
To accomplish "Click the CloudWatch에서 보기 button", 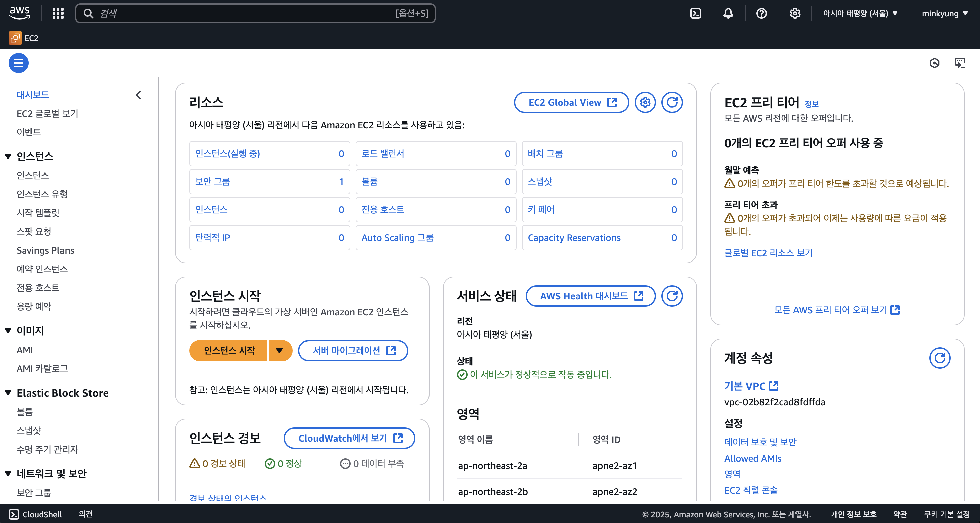I will coord(349,438).
